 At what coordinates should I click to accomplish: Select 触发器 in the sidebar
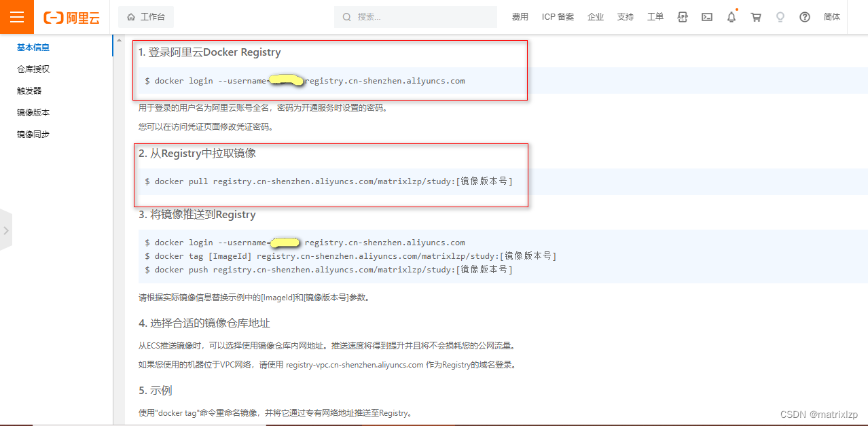pos(29,91)
